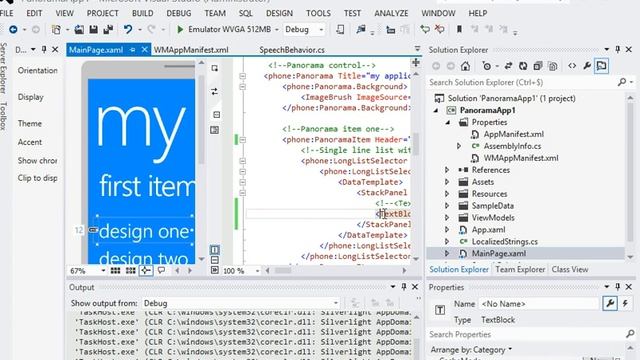640x360 pixels.
Task: Pin the Solution Explorer panel
Action: click(x=618, y=49)
